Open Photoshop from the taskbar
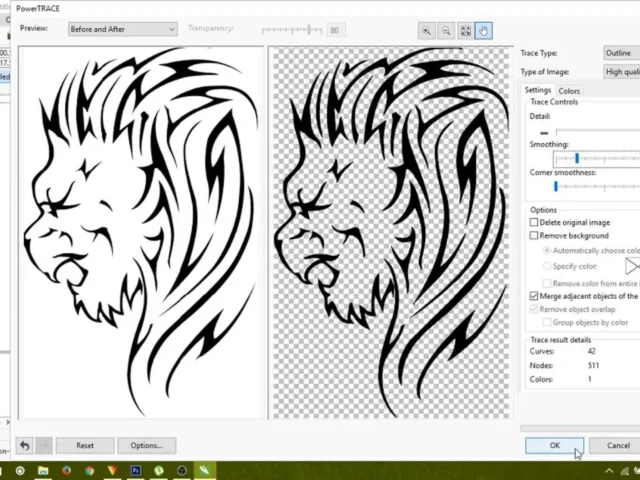Viewport: 640px width, 480px height. point(135,470)
